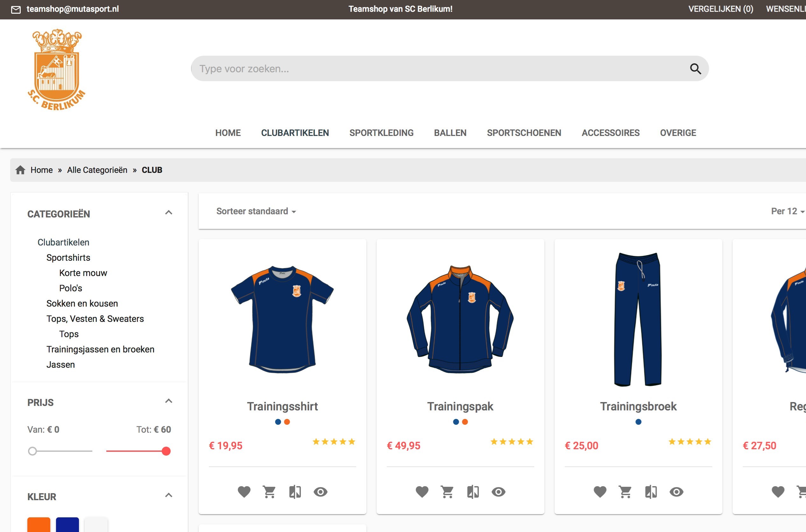Open the Sportkleding menu item
Screen dimensions: 806x532
381,133
